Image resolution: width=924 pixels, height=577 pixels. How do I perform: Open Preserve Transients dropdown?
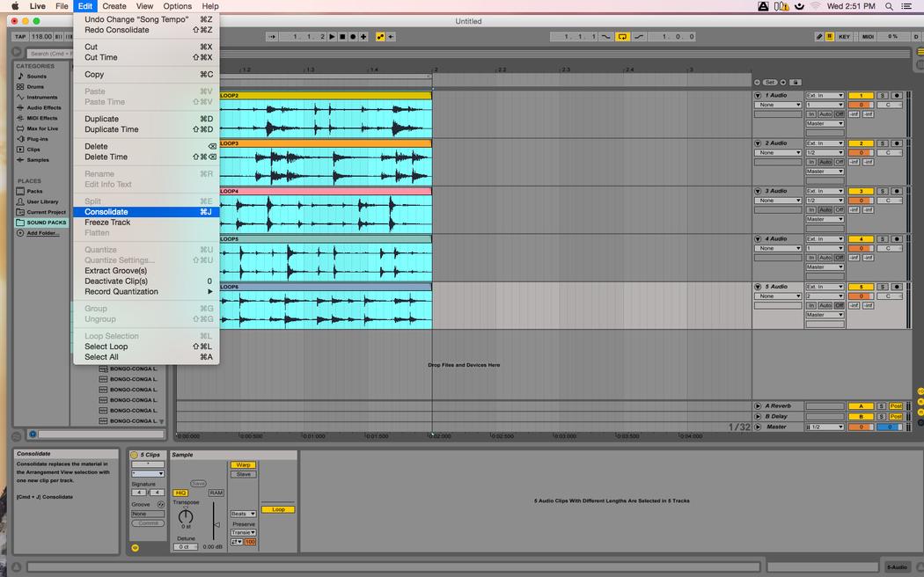pyautogui.click(x=244, y=532)
